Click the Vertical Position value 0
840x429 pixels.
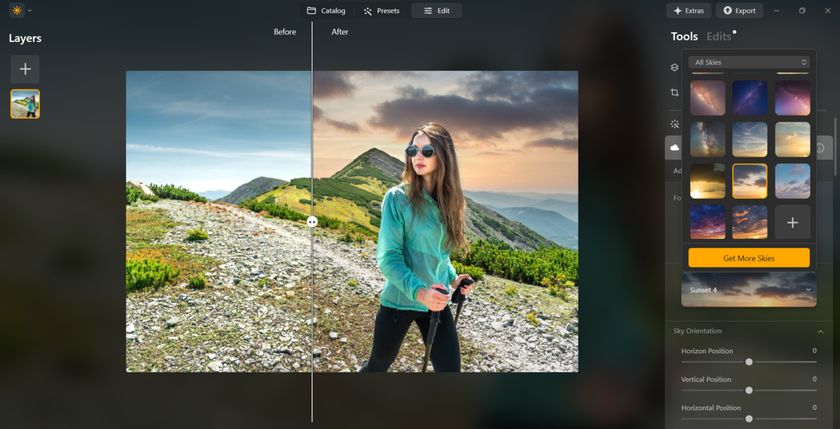tap(814, 379)
